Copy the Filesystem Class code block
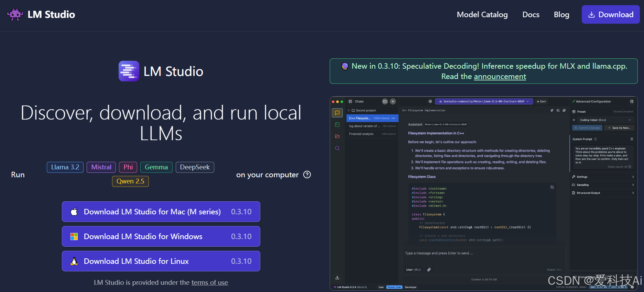This screenshot has height=292, width=644. point(552,187)
